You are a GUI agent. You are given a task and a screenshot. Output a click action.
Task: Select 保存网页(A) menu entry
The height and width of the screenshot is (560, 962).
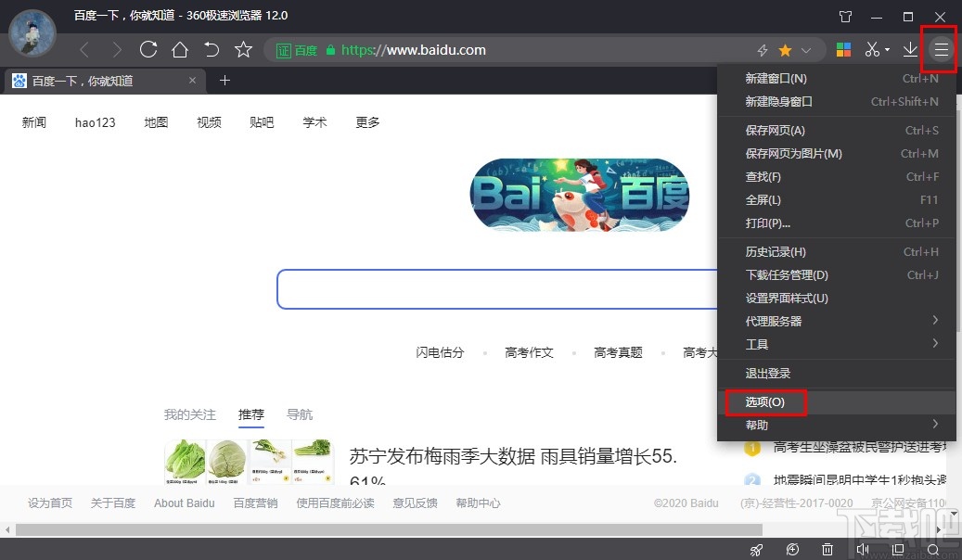[837, 131]
